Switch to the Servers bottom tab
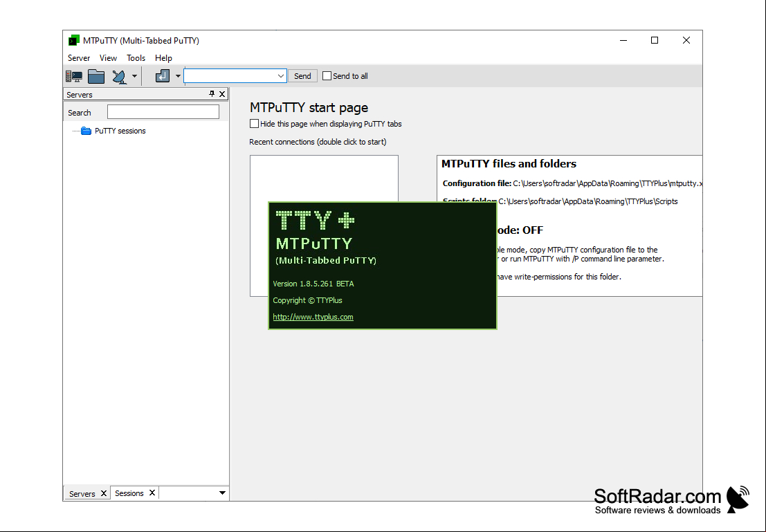 click(82, 493)
